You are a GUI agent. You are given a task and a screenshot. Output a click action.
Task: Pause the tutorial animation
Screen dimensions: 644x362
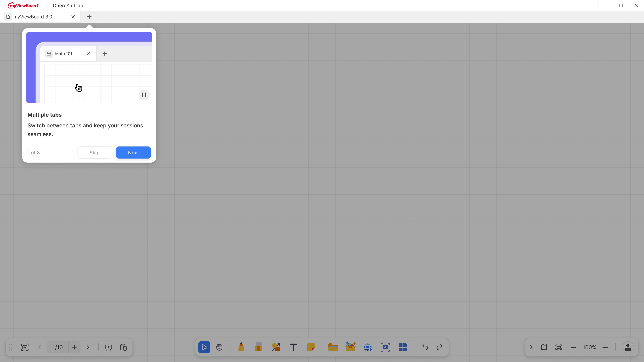(x=144, y=95)
